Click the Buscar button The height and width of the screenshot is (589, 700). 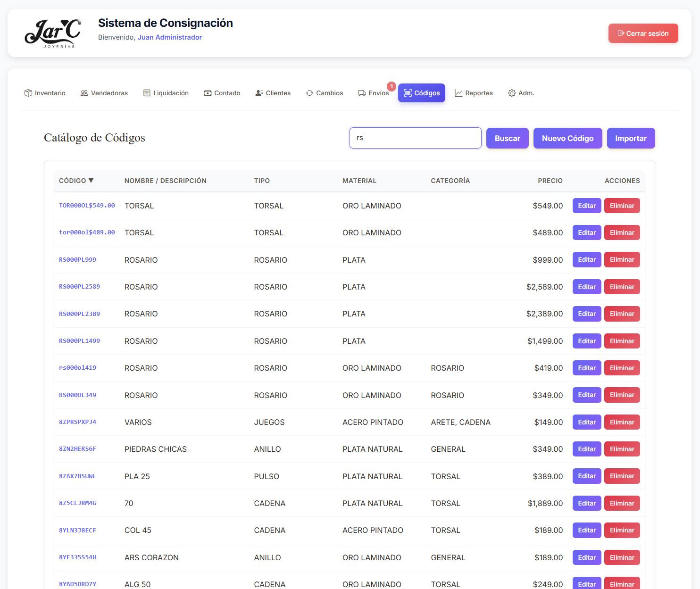[507, 138]
